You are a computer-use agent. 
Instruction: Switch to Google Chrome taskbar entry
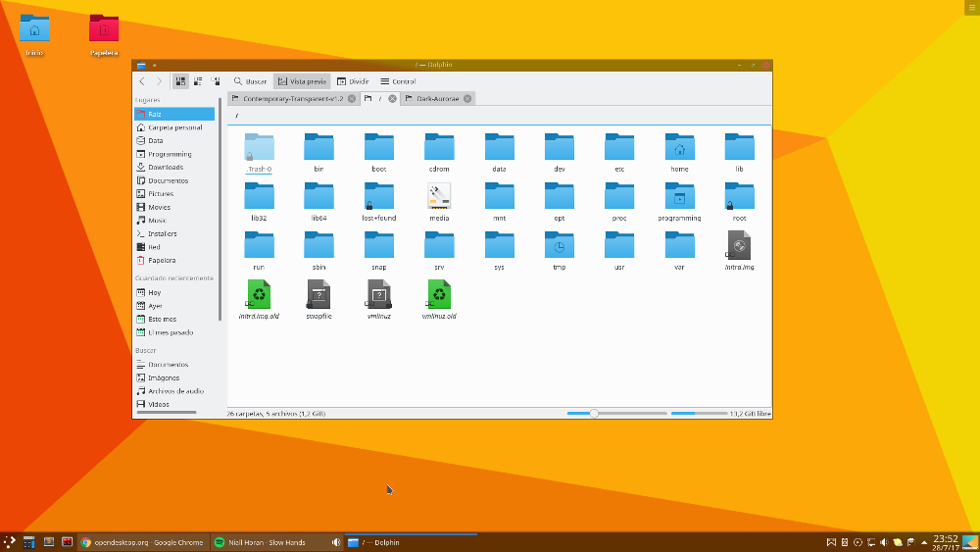coord(142,542)
